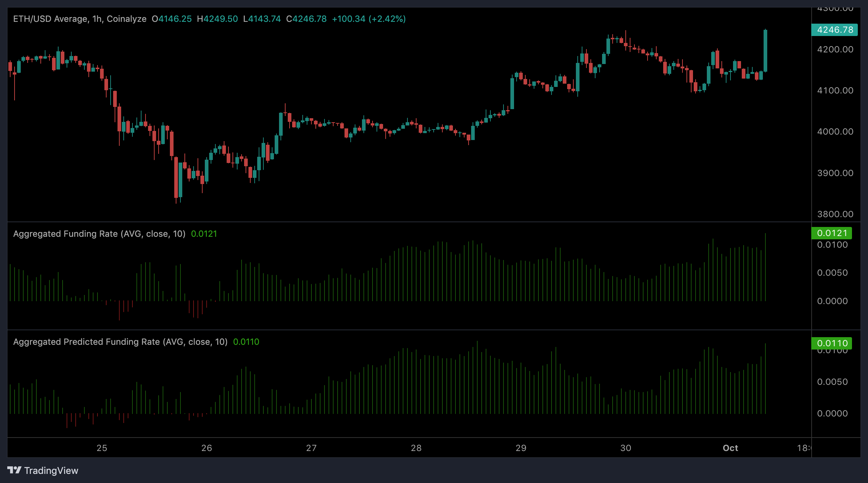This screenshot has height=483, width=868.
Task: Click the green 0.0110 predicted rate label
Action: 832,343
